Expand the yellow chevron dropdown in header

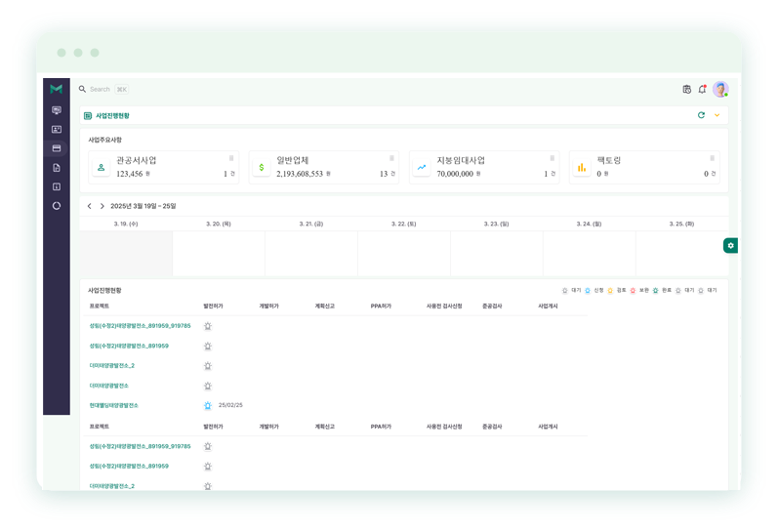(717, 115)
